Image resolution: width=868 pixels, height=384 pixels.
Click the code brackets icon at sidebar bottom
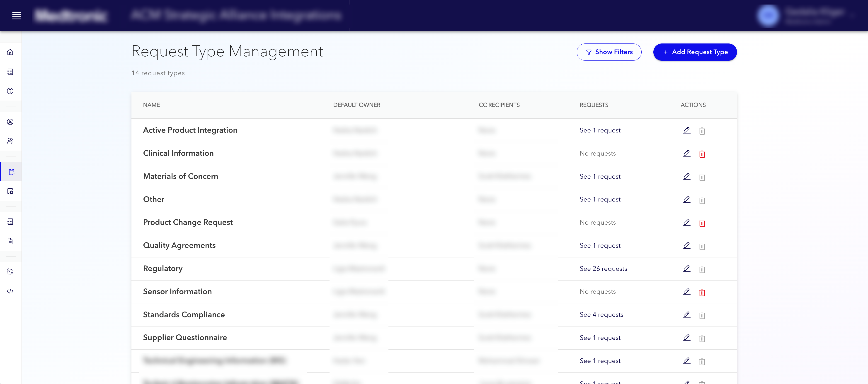coord(10,291)
